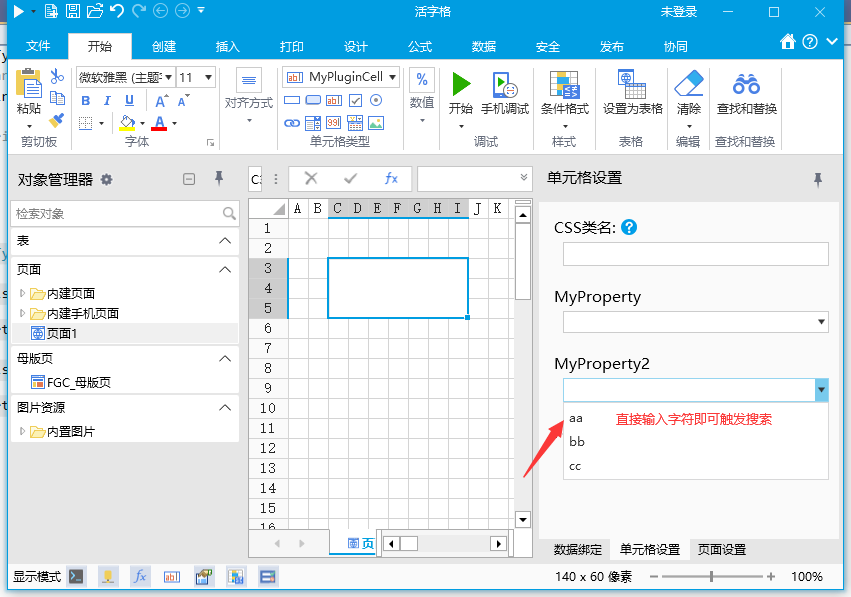
Task: Increase the font size
Action: (x=161, y=101)
